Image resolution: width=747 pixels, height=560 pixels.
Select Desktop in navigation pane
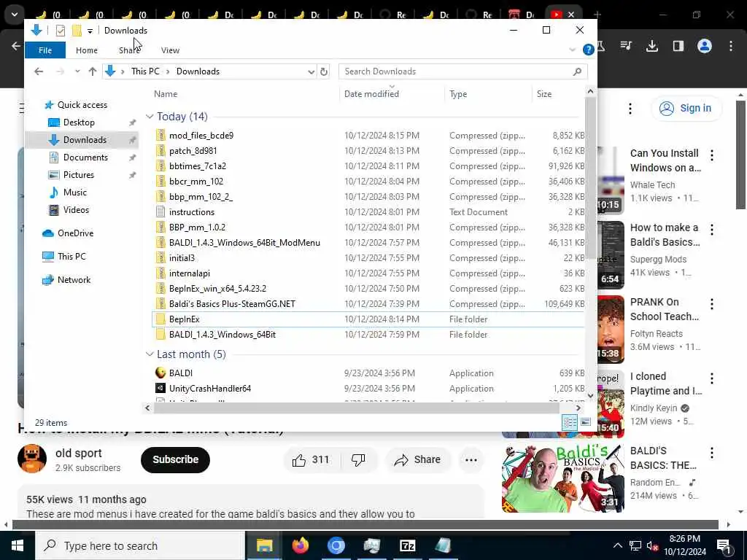pos(79,122)
